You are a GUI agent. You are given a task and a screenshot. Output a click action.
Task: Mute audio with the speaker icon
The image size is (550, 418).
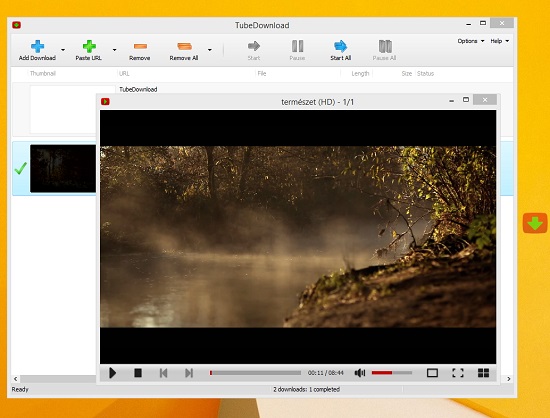[x=360, y=373]
